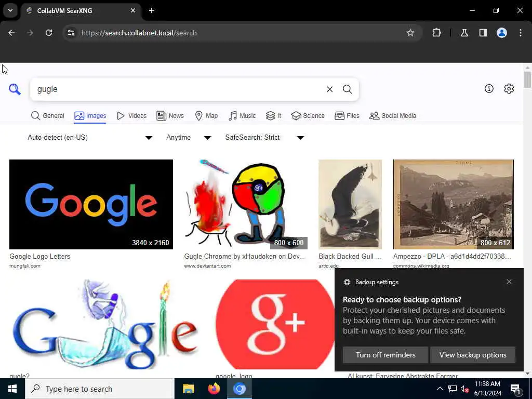Switch to Map category
This screenshot has width=532, height=399.
(x=206, y=116)
